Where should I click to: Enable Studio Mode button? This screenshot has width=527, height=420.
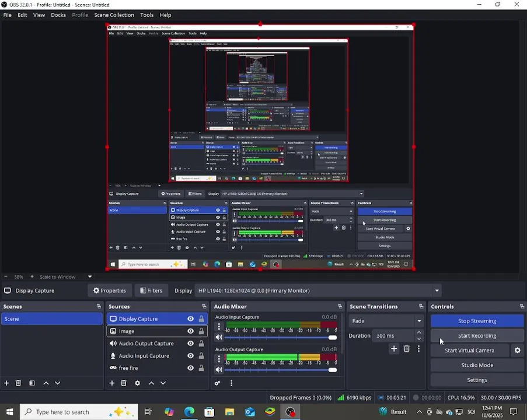pos(477,365)
